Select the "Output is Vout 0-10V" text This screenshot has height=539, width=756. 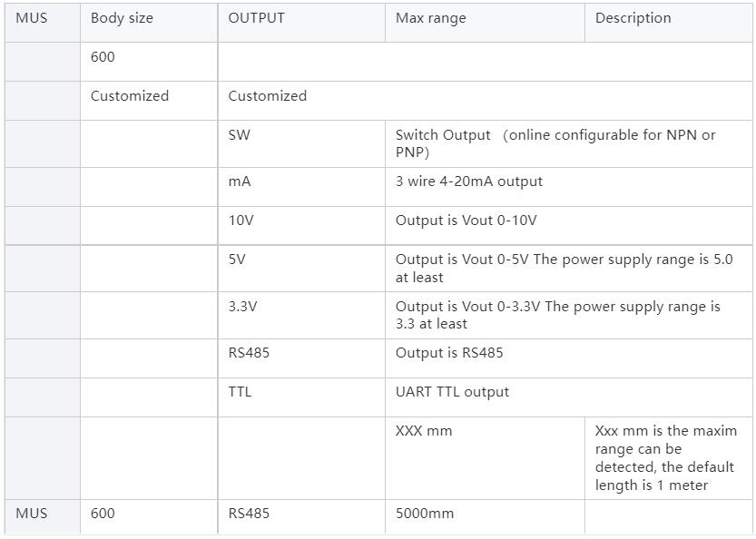pos(466,220)
